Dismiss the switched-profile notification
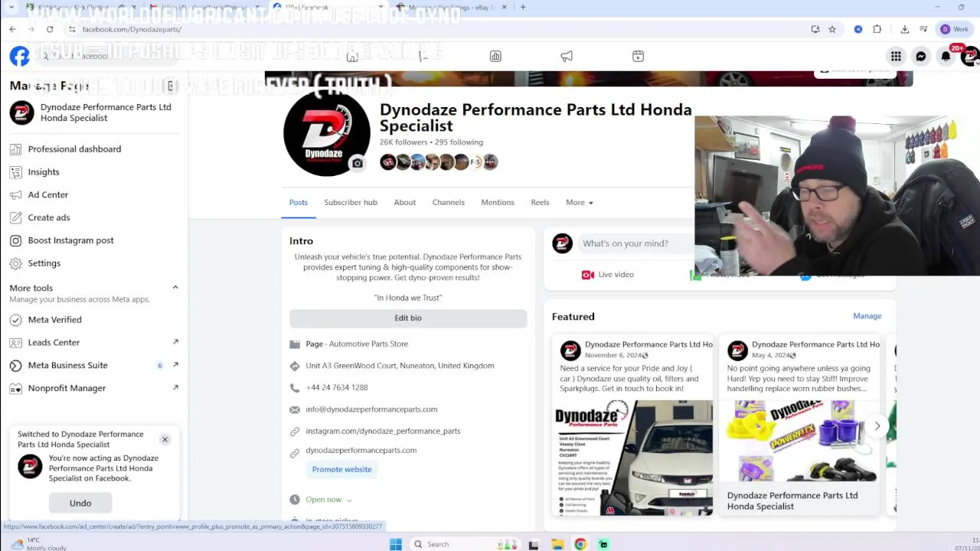Viewport: 980px width, 551px height. [165, 439]
